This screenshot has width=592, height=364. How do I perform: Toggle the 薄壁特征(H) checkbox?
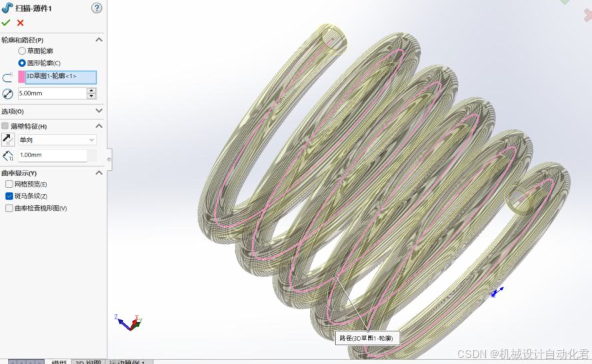[x=5, y=126]
